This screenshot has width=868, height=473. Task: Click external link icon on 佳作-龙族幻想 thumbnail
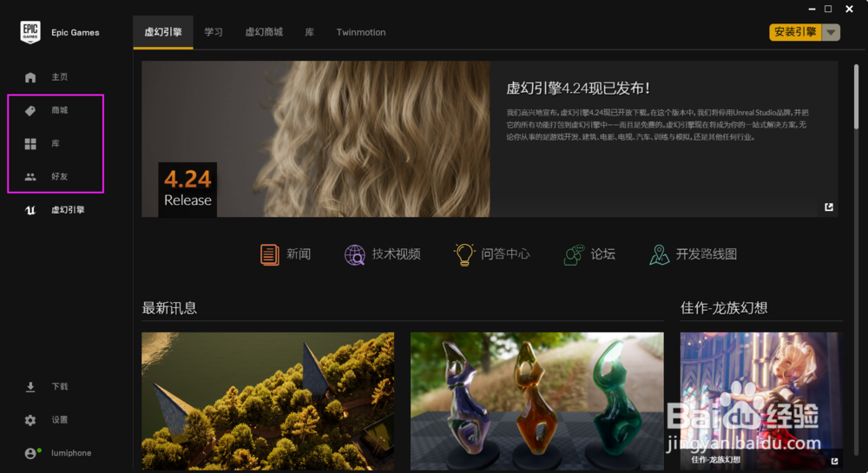(834, 460)
